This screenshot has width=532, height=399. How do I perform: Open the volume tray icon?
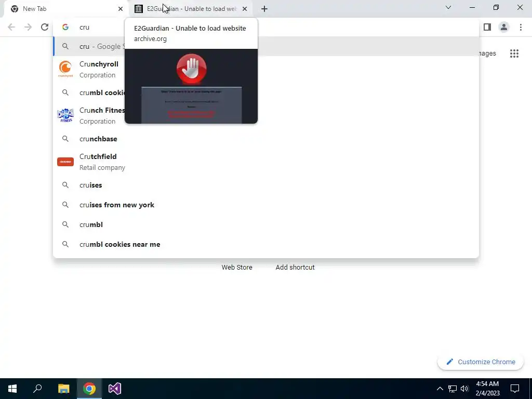click(464, 389)
